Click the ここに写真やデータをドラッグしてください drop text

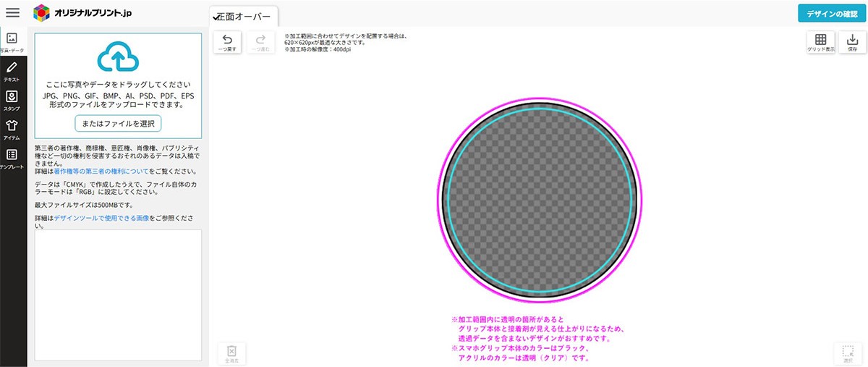[x=118, y=85]
